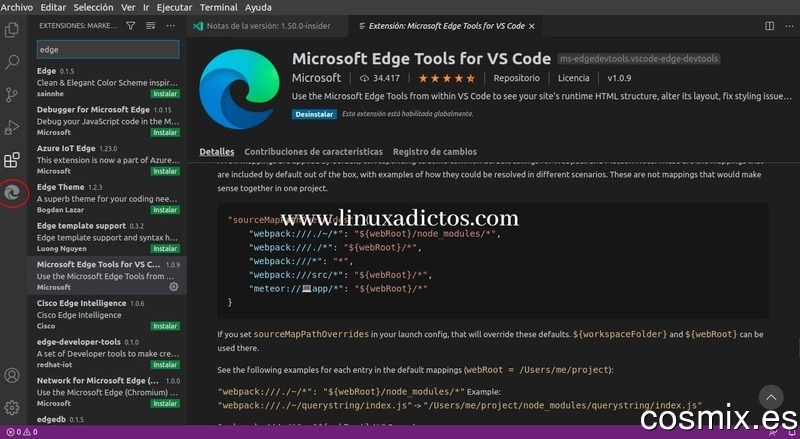The height and width of the screenshot is (439, 800).
Task: Switch to Notas de la versión tab
Action: [268, 26]
